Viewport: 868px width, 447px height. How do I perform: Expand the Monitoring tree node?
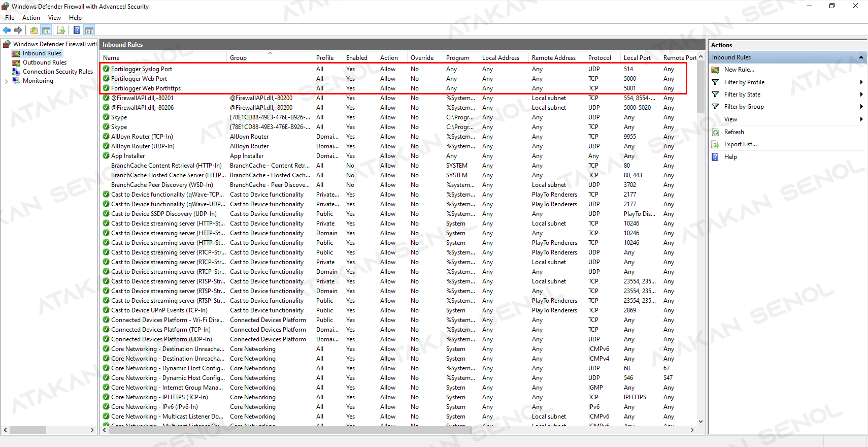coord(6,81)
